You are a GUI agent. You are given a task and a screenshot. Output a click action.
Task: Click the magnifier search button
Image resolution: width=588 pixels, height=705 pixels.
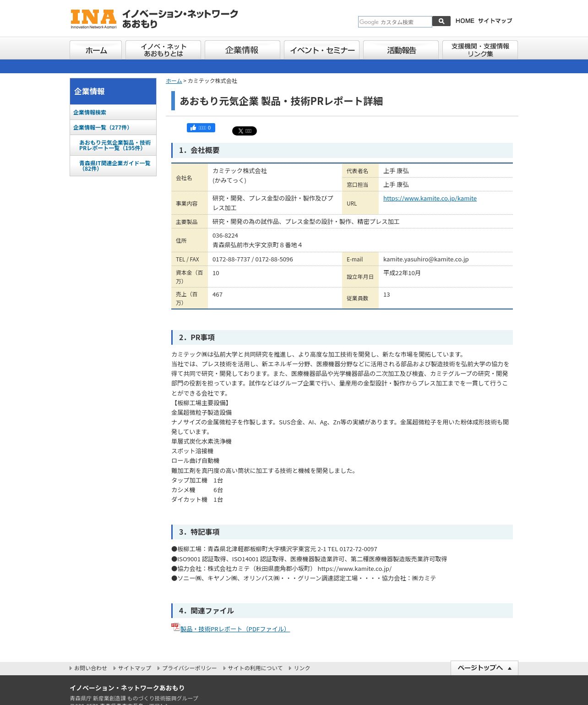point(441,21)
